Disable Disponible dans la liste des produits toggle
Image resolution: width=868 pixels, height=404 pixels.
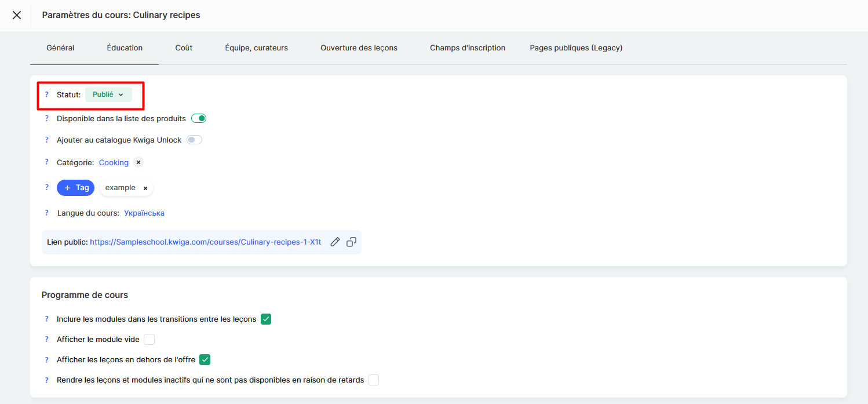[x=199, y=118]
